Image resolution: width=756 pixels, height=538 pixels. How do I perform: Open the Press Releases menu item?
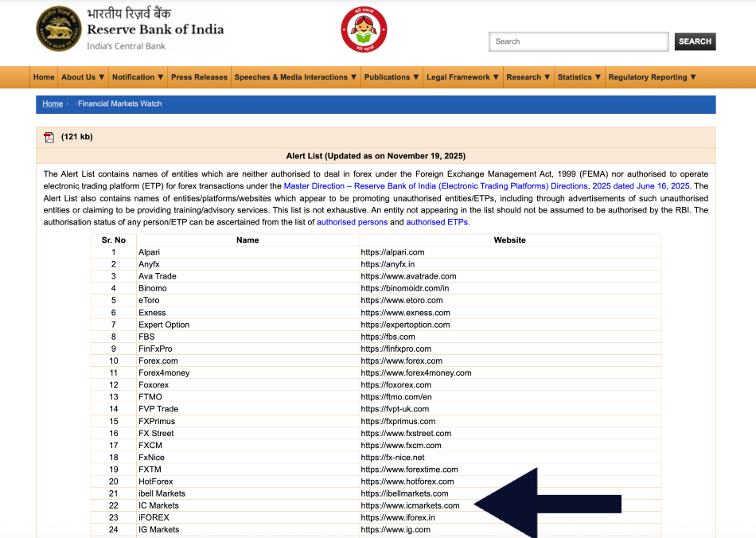pyautogui.click(x=199, y=77)
